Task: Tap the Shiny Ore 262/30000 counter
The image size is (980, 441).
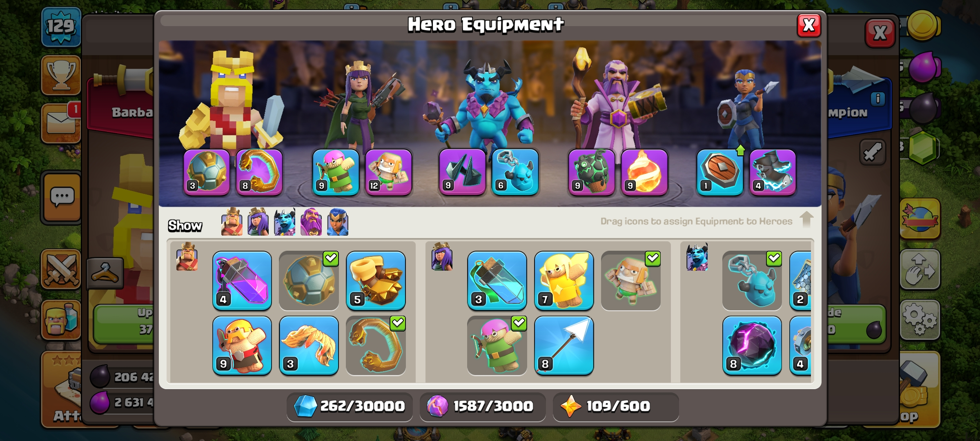Action: pos(350,406)
